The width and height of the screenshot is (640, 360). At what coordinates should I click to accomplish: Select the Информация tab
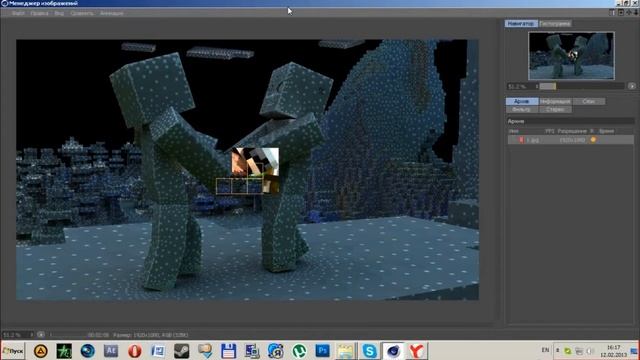tap(555, 101)
